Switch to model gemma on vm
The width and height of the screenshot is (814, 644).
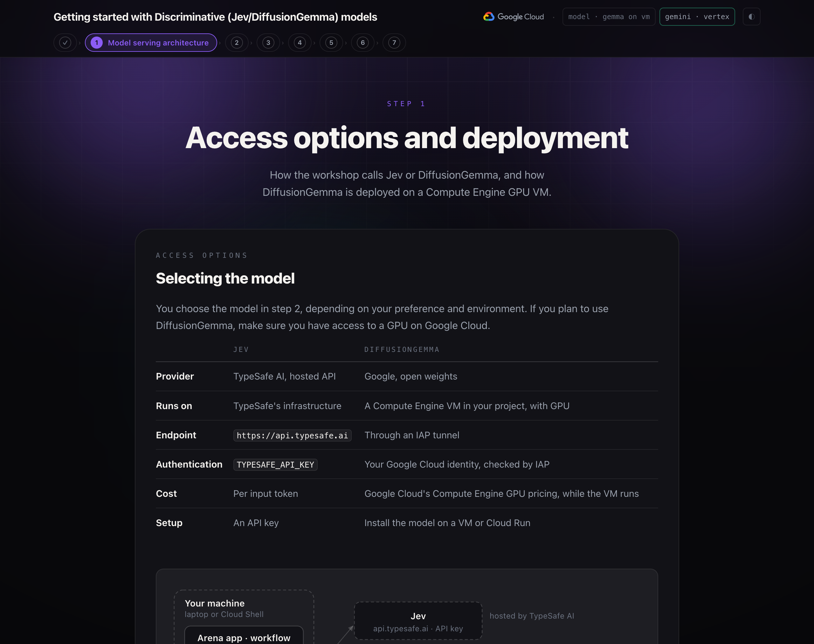click(x=609, y=17)
